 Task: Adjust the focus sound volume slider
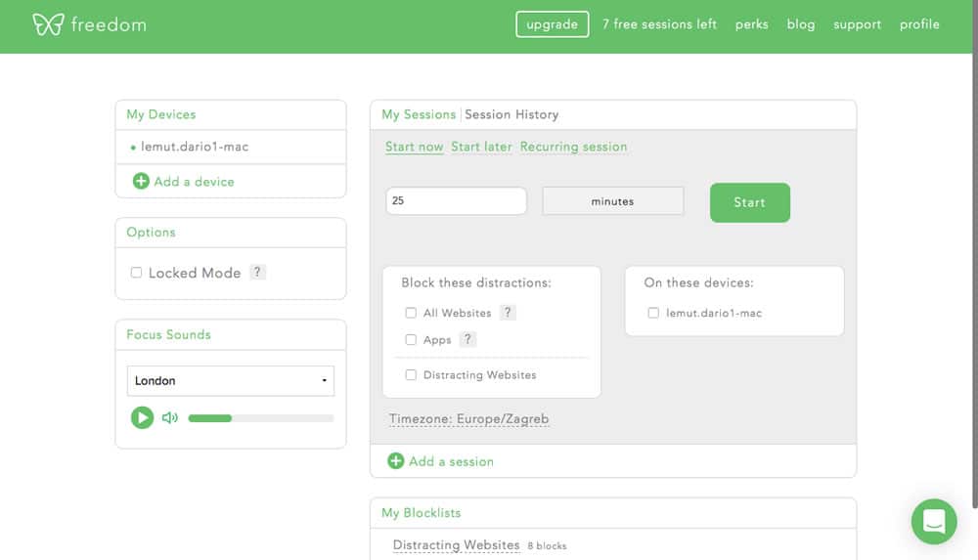261,418
